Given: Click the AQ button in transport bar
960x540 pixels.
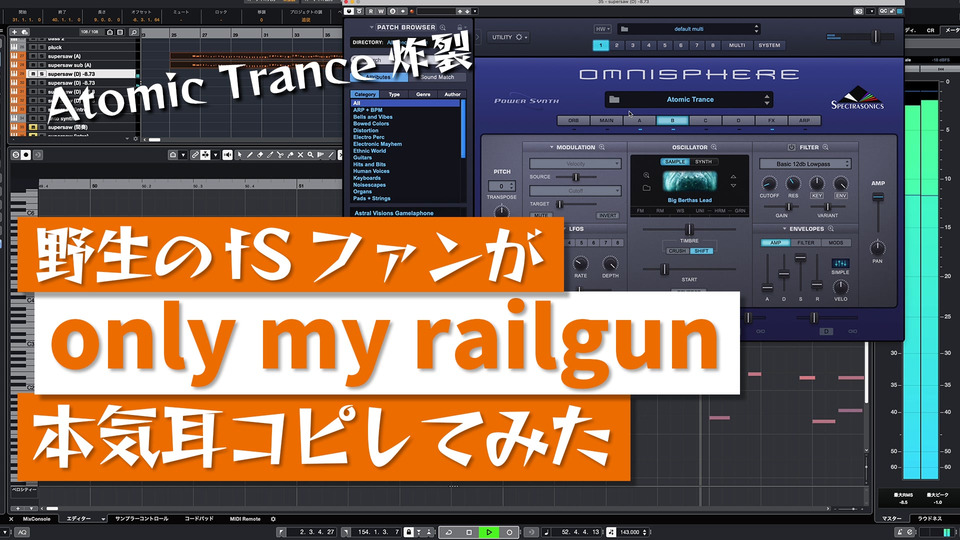Looking at the screenshot, I should pos(23,532).
